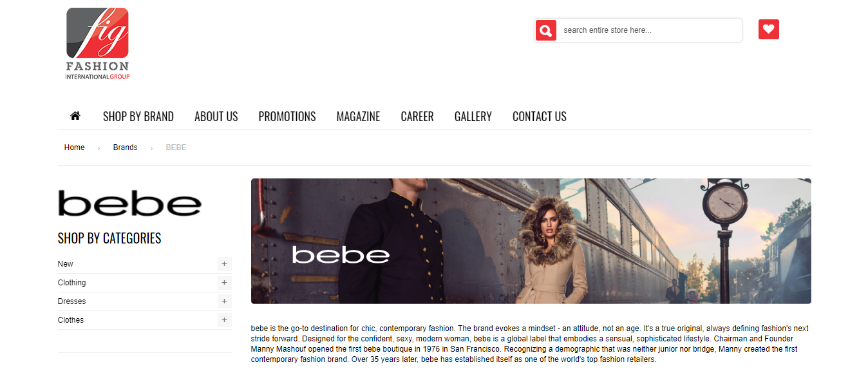Click the bebe banner image
Screen dimensions: 868x371
(x=531, y=241)
